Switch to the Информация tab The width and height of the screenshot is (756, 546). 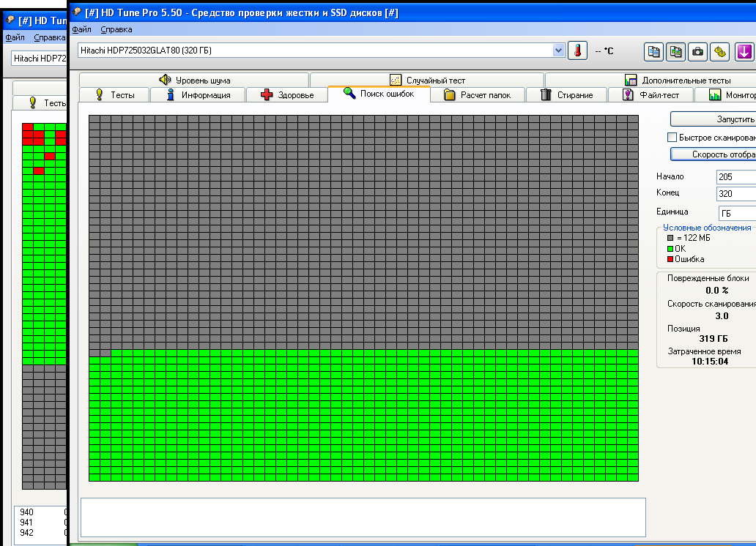199,95
